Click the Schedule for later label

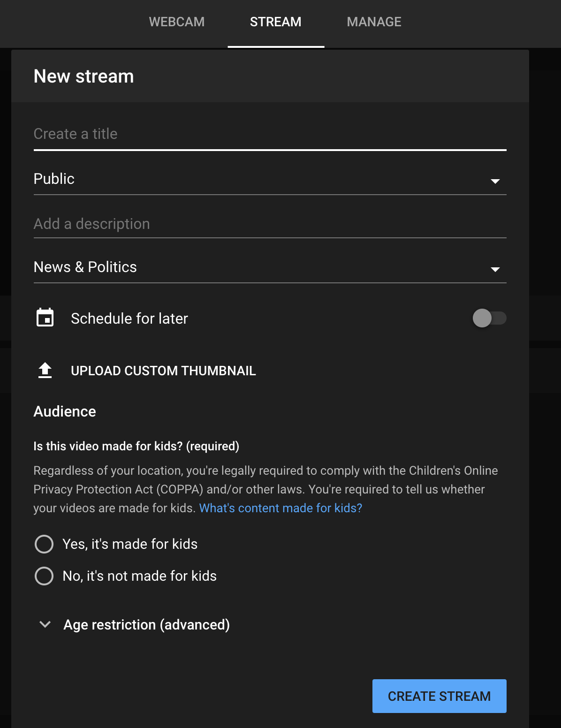click(129, 318)
